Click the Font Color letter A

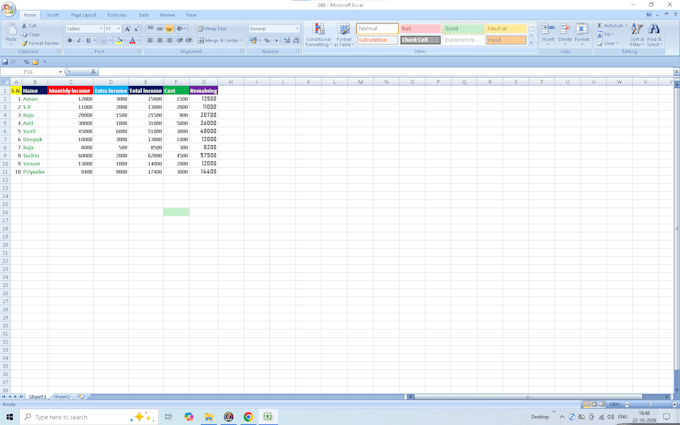[x=133, y=40]
